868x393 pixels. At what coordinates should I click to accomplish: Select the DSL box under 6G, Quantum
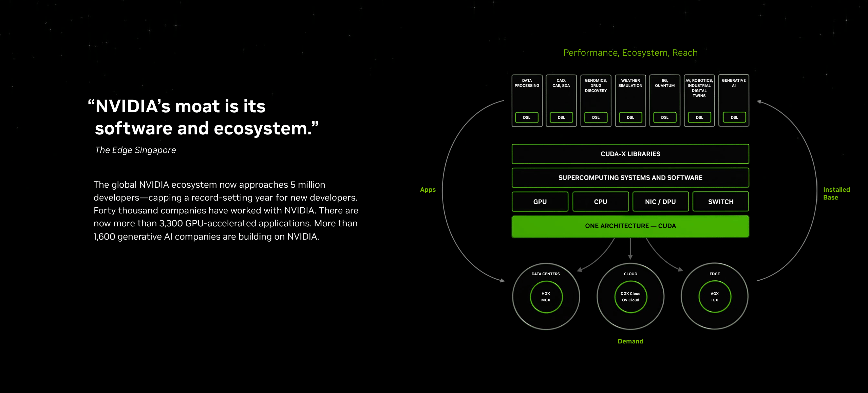click(665, 117)
